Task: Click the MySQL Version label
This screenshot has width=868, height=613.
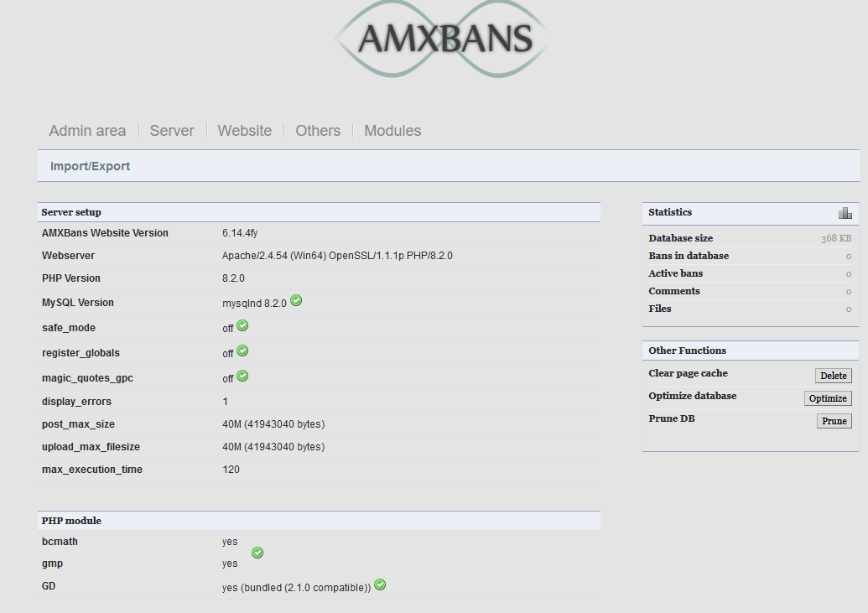Action: pos(77,303)
